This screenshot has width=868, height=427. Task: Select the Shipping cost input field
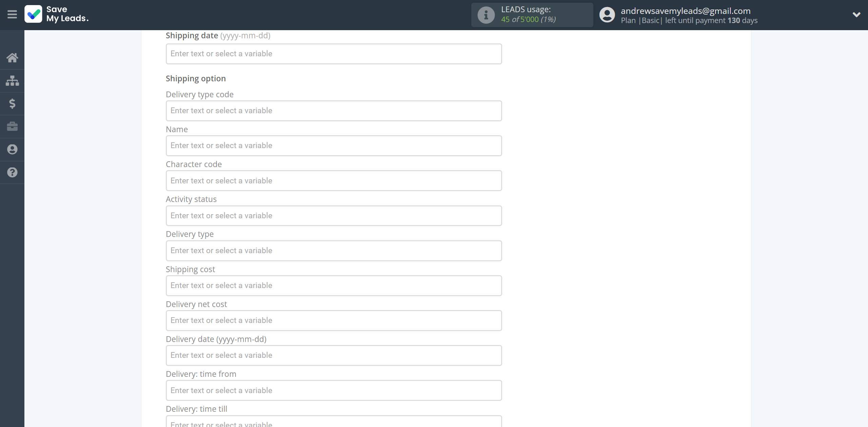pos(333,285)
